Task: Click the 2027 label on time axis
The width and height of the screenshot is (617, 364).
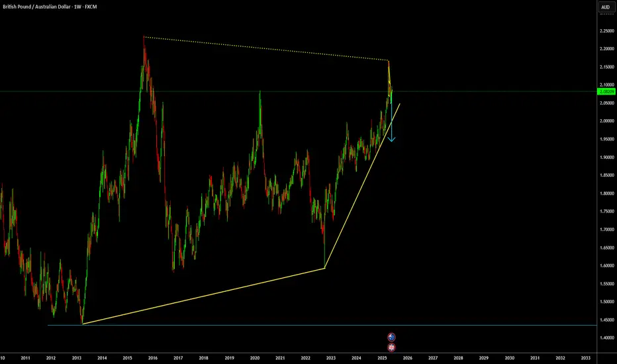Action: tap(433, 358)
